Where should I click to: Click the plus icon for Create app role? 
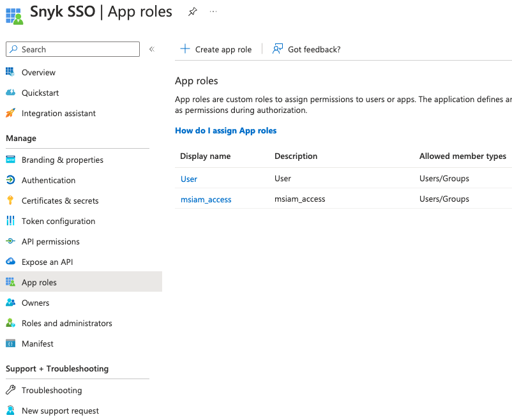click(185, 49)
